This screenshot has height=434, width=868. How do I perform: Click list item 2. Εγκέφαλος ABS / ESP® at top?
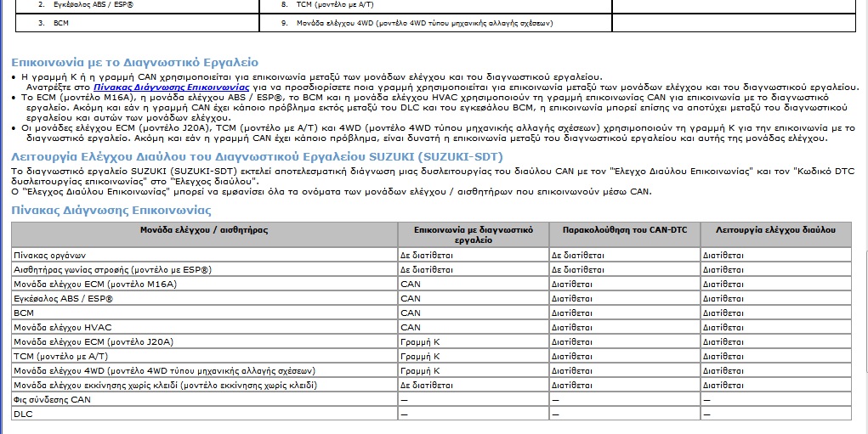coord(86,4)
